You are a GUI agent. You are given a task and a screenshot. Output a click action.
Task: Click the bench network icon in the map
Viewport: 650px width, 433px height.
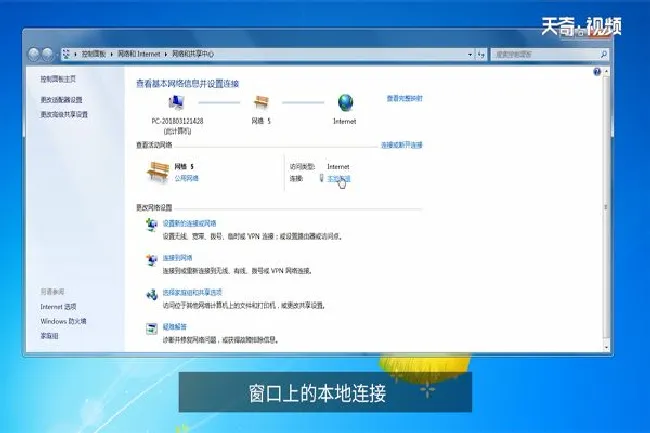pos(261,102)
